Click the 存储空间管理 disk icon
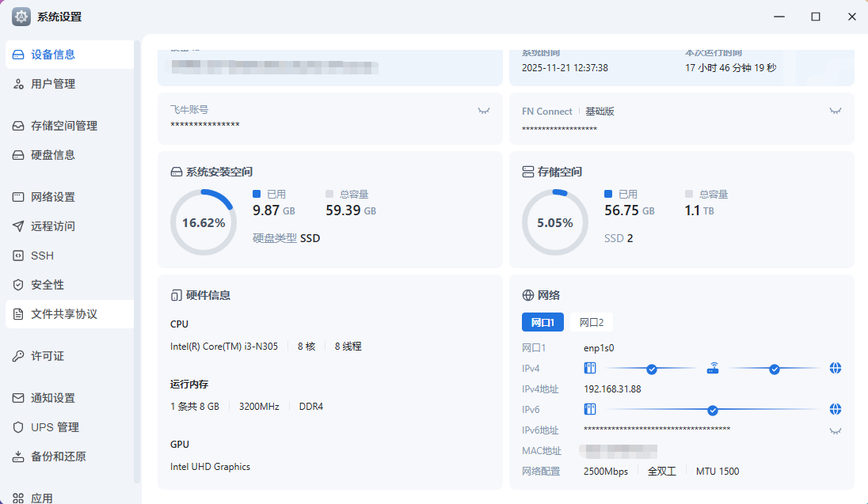868x504 pixels. [18, 126]
